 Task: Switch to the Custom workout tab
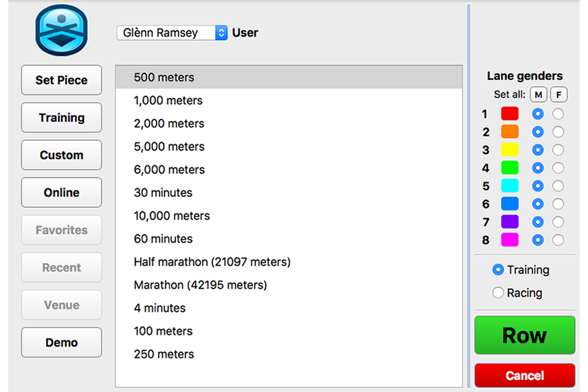tap(61, 155)
